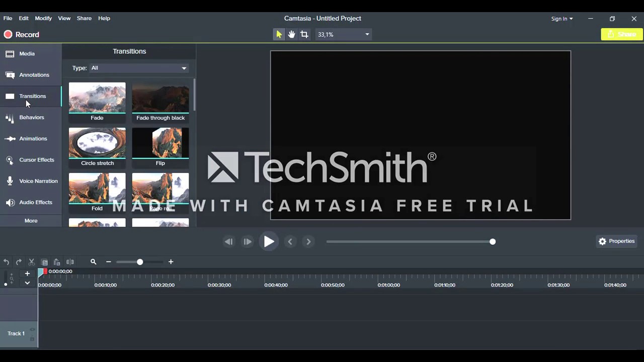644x362 pixels.
Task: Click the timeline zoom slider handle
Action: 140,262
